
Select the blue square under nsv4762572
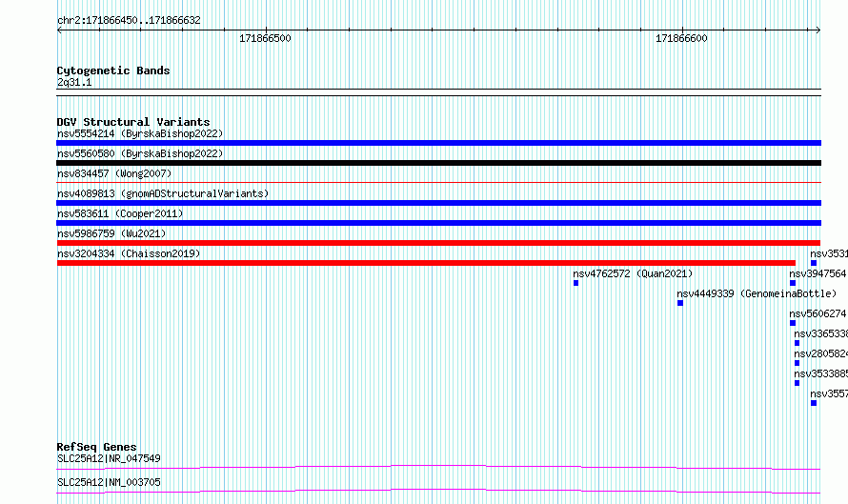pos(575,283)
